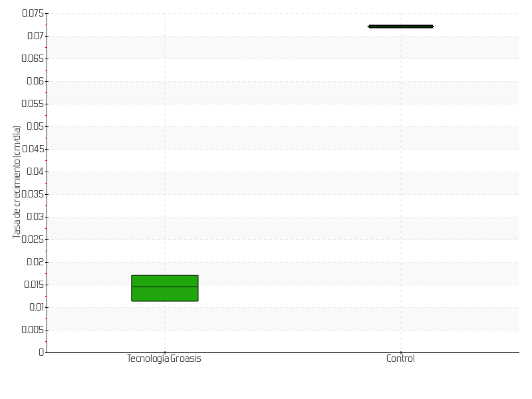The width and height of the screenshot is (532, 399).
Task: Click the green Tecnología Groasis box
Action: point(164,288)
